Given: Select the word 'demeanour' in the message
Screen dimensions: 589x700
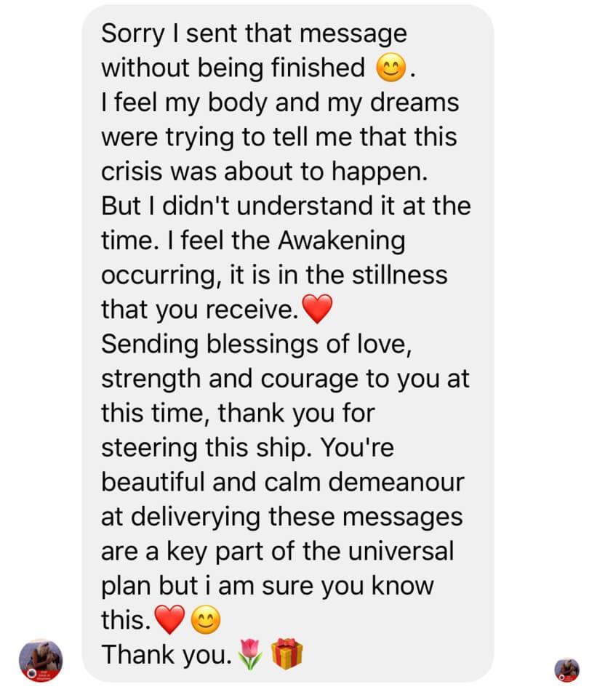Looking at the screenshot, I should click(396, 482).
